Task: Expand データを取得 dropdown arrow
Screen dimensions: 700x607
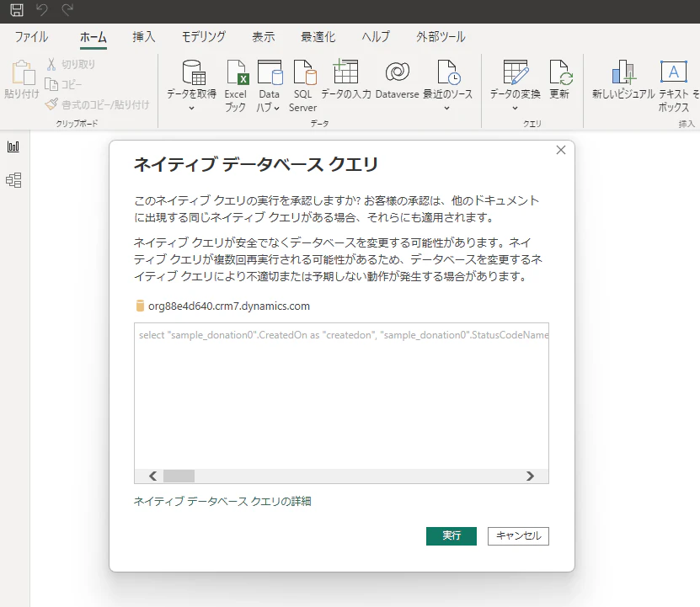Action: pos(191,108)
